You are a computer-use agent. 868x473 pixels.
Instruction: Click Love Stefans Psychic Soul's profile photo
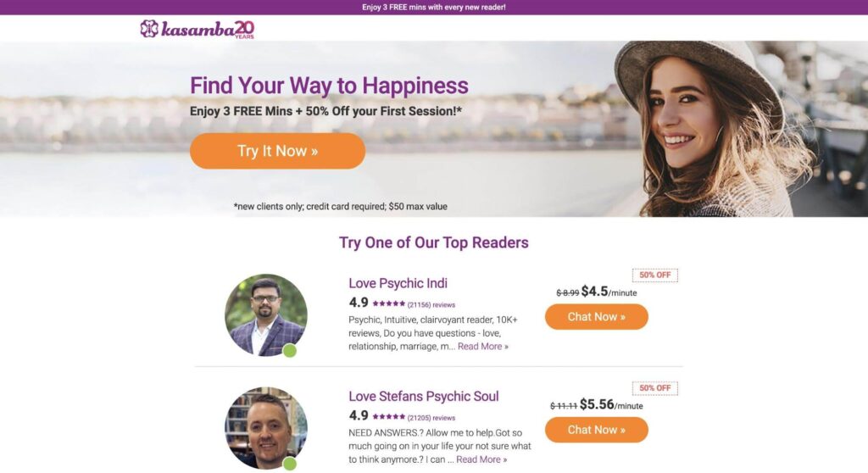[265, 428]
